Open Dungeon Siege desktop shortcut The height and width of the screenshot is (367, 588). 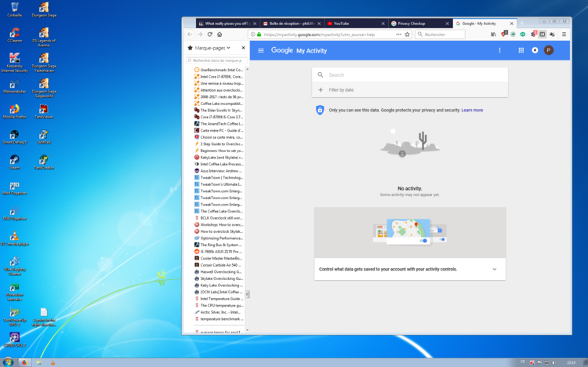coord(44,9)
